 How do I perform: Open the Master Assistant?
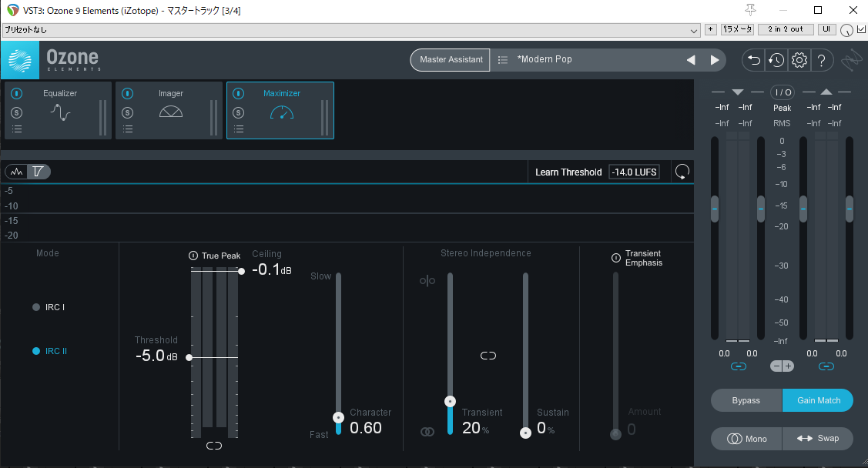pos(450,60)
